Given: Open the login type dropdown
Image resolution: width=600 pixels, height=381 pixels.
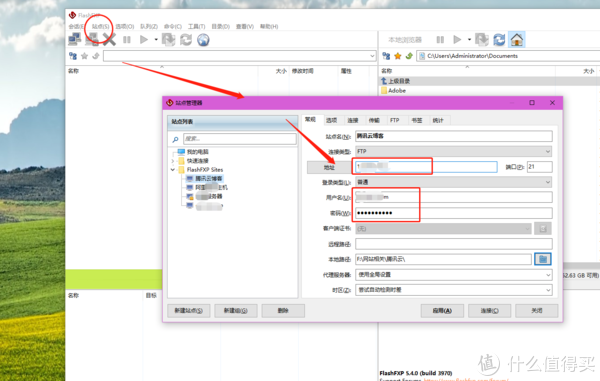Looking at the screenshot, I should click(454, 182).
